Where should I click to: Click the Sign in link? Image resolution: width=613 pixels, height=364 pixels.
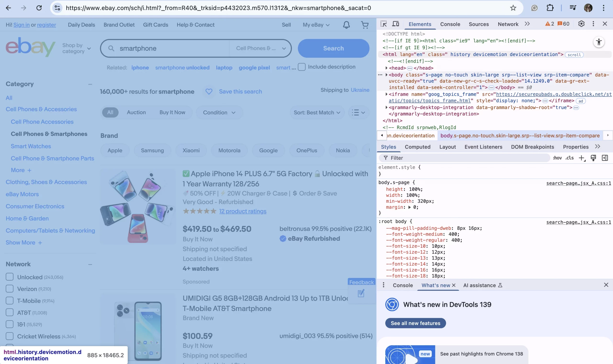21,25
